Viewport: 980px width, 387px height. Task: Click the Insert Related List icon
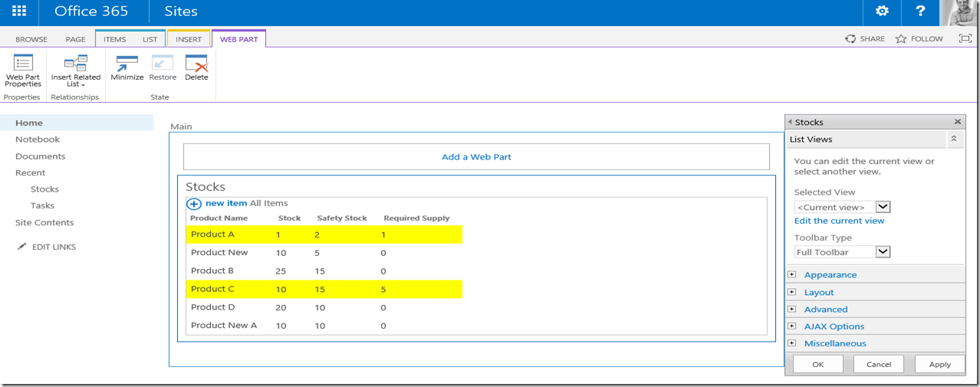[x=75, y=64]
